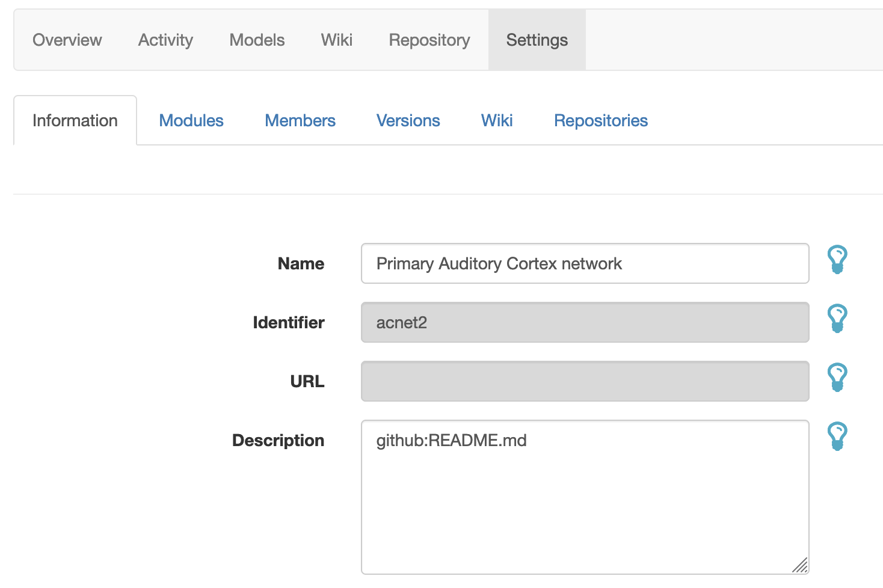Click inside the Name text field
The height and width of the screenshot is (588, 883).
(583, 263)
